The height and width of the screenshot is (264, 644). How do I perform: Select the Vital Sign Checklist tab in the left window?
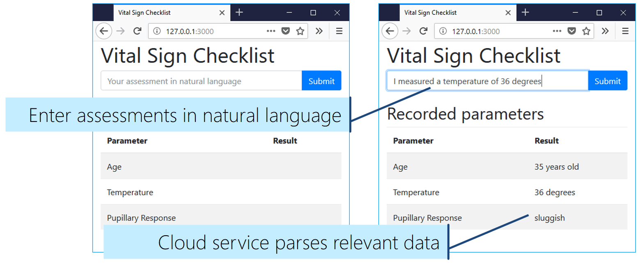click(x=164, y=13)
